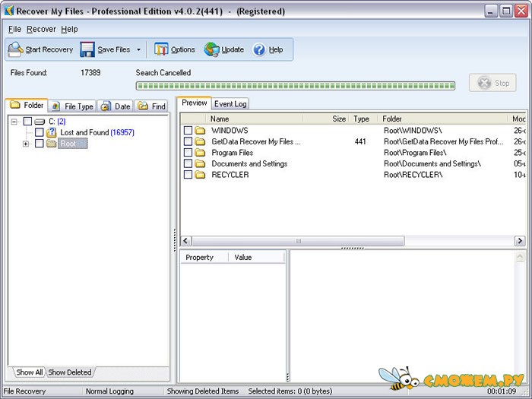Tick the Program Files checkbox
This screenshot has width=532, height=399.
coord(188,152)
